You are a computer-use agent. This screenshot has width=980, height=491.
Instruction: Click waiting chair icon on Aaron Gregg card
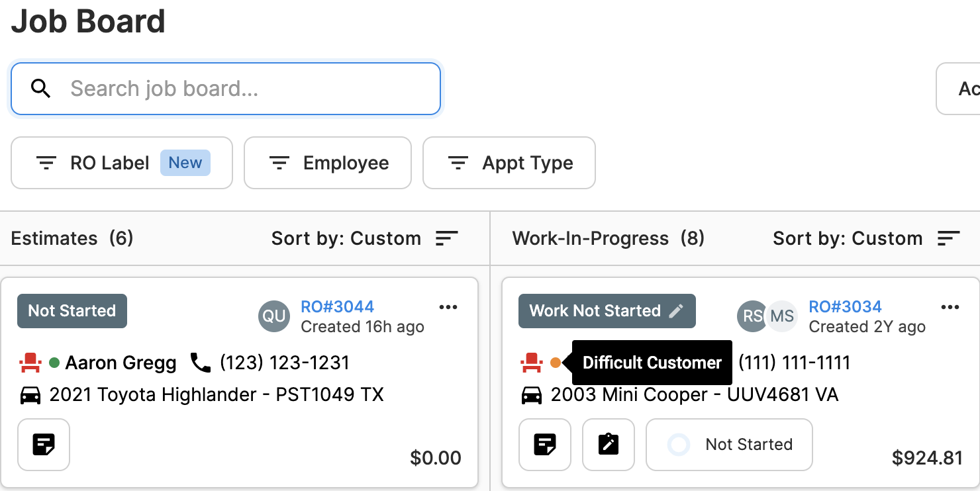coord(30,363)
